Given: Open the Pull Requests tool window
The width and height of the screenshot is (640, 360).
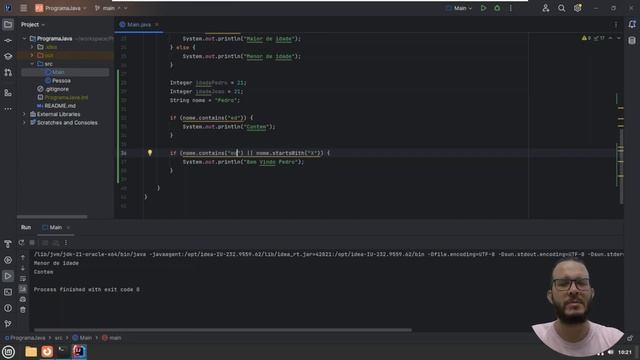Looking at the screenshot, I should tap(8, 73).
